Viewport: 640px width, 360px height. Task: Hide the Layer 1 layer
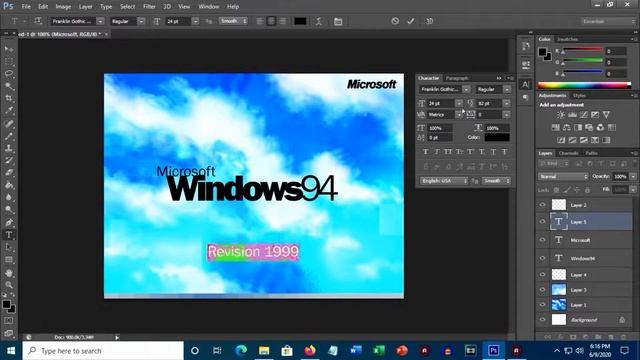(x=542, y=304)
